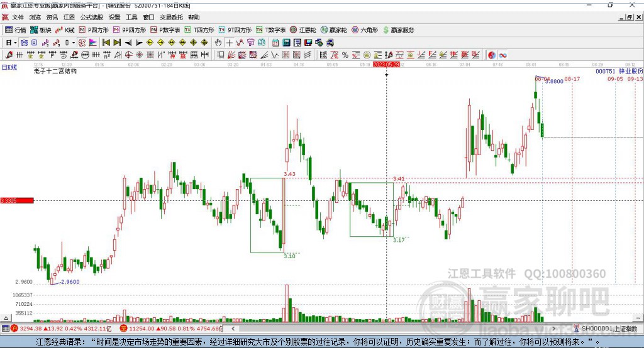Image resolution: width=644 pixels, height=348 pixels.
Task: Click the black left arrow icon
Action: point(128,43)
